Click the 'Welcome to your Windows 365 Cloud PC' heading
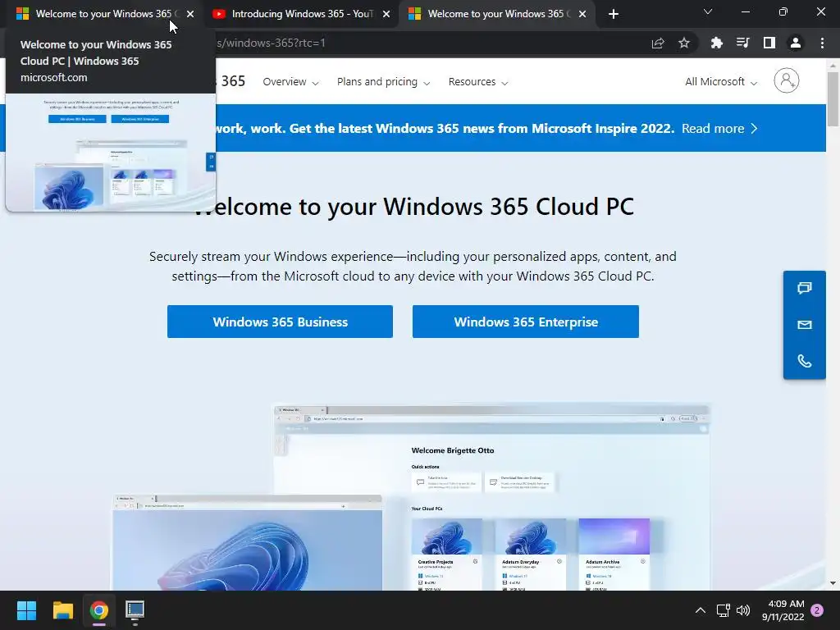Image resolution: width=840 pixels, height=630 pixels. point(413,207)
